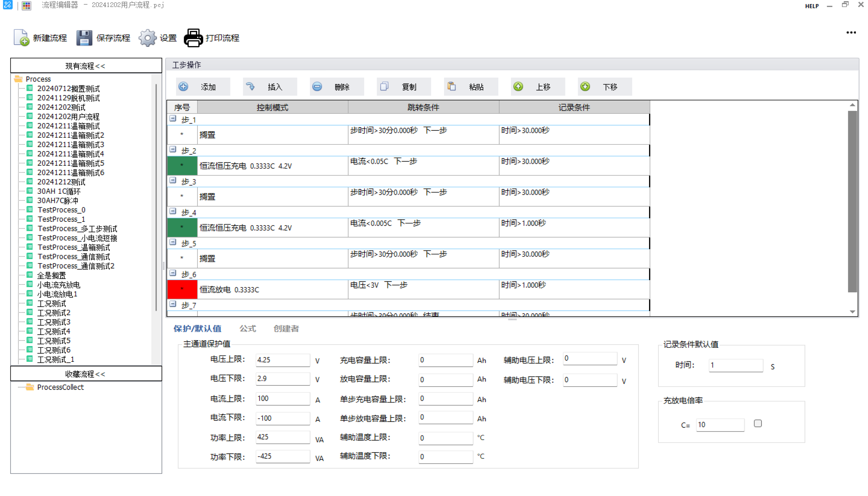
Task: Open 设置 settings gear icon
Action: (x=148, y=38)
